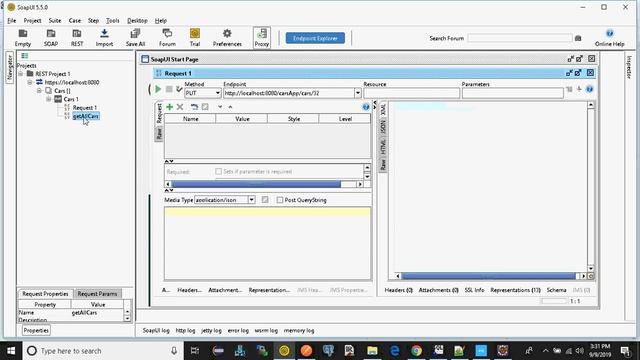Click the Endpoint Explorer button
Viewport: 640px width, 360px height.
[315, 38]
